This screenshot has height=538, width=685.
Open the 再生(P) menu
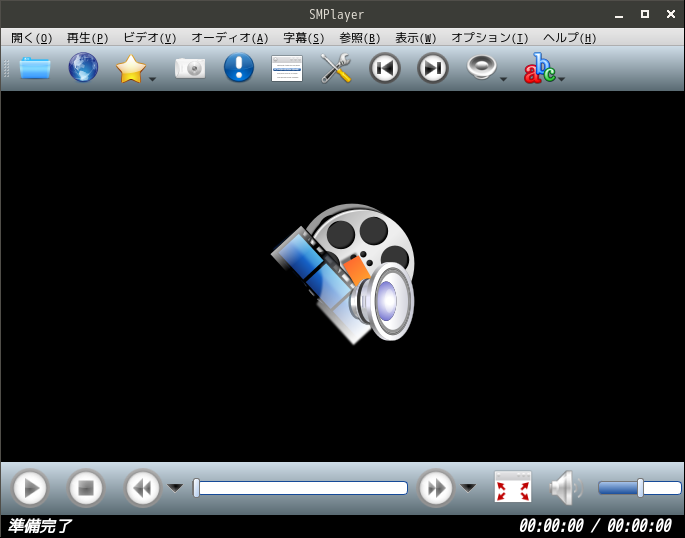click(87, 38)
